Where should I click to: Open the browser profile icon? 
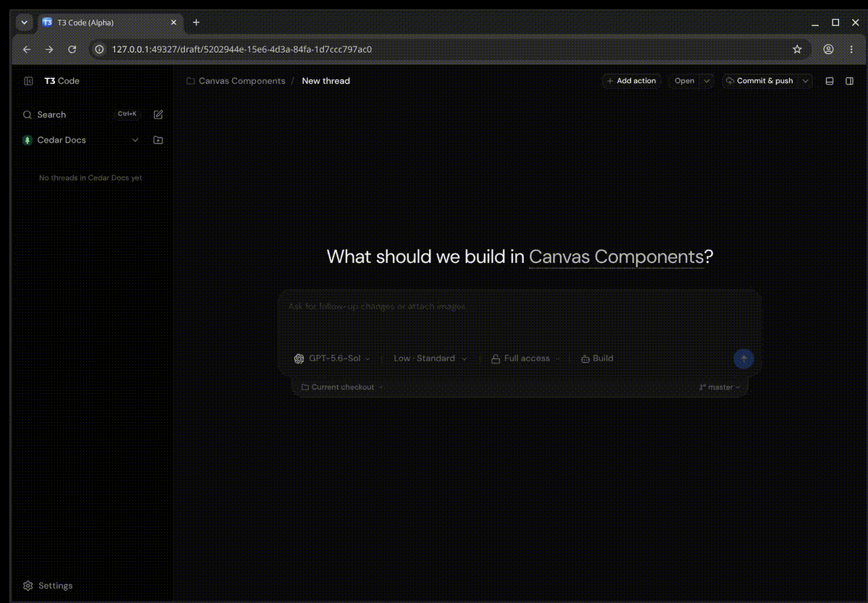(828, 49)
